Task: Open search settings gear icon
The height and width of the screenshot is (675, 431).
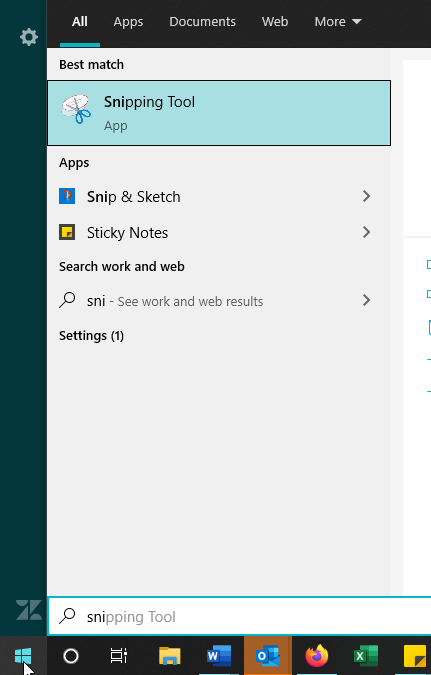Action: click(x=29, y=37)
